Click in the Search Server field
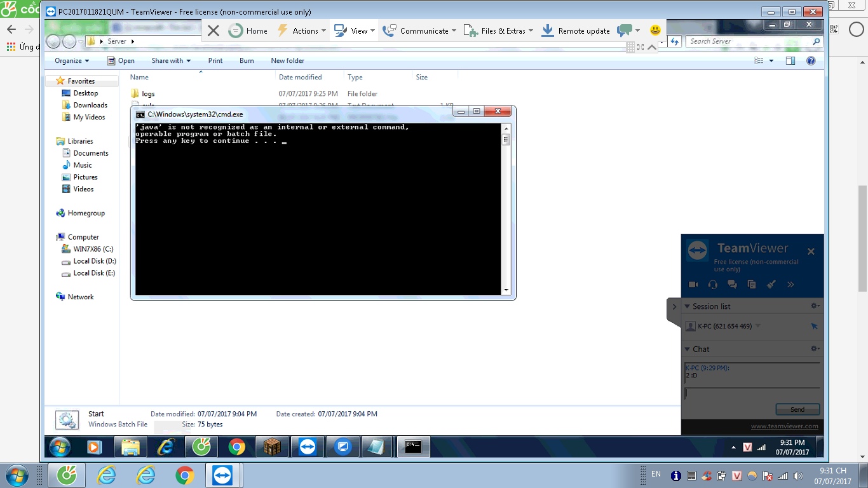The image size is (868, 488). pos(750,41)
